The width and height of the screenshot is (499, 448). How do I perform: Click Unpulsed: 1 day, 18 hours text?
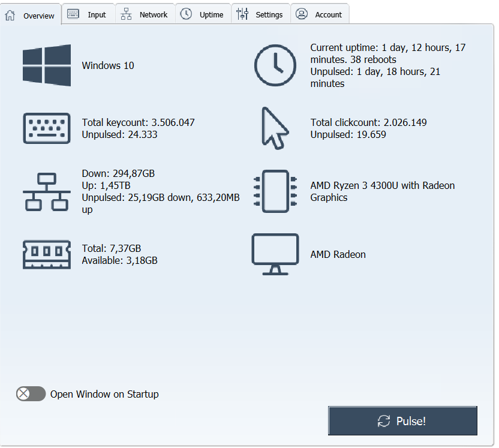click(375, 77)
